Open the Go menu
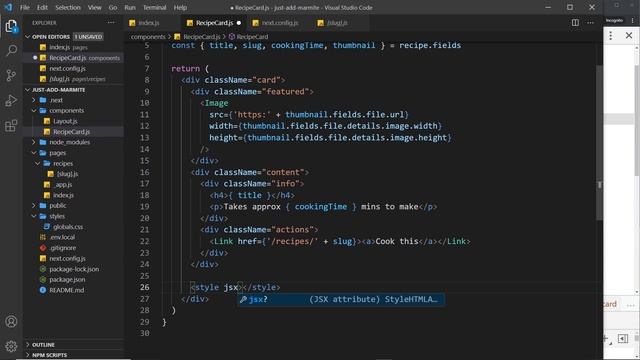Screen dimensions: 640x360 pyautogui.click(x=113, y=7)
